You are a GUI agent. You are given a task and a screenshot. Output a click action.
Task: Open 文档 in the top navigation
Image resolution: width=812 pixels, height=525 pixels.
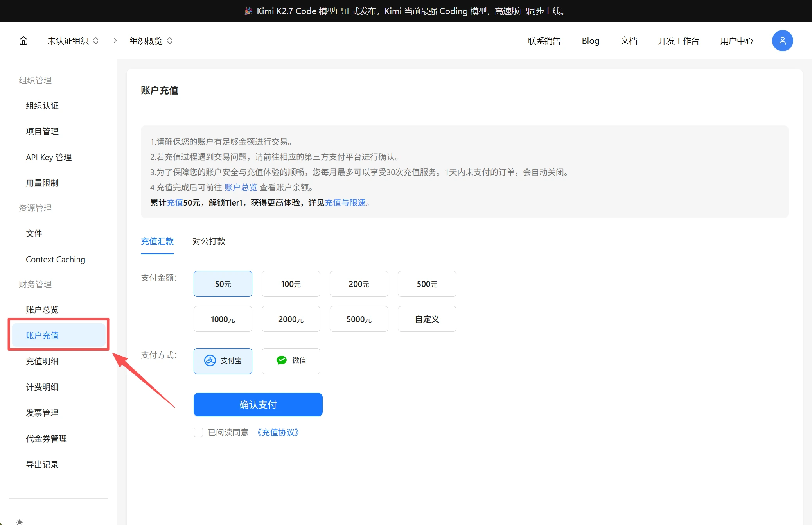629,41
